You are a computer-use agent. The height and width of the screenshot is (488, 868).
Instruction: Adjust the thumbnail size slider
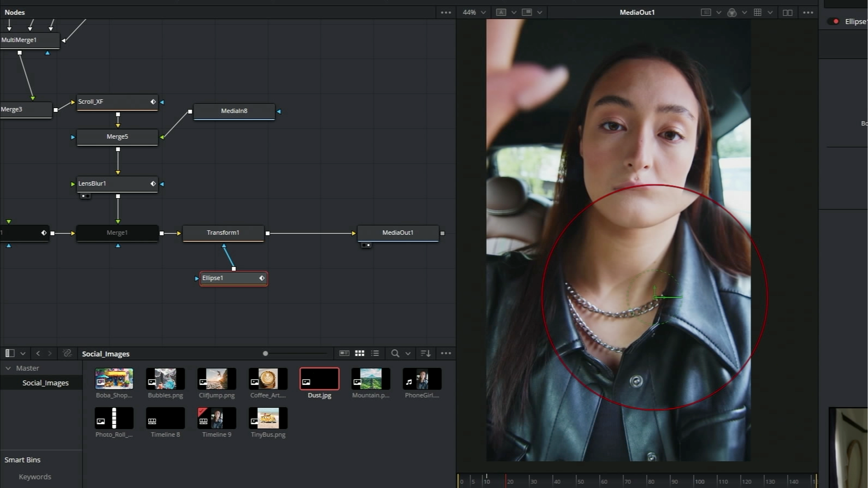[x=265, y=353]
